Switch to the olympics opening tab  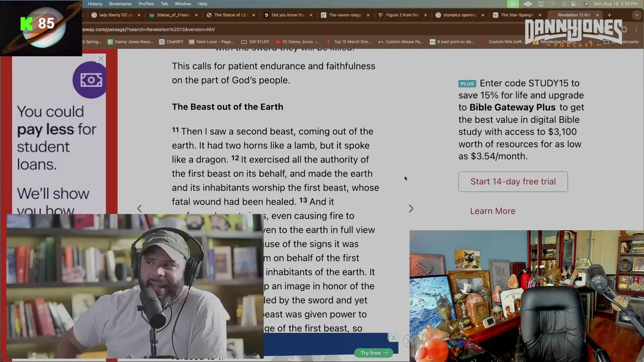point(459,15)
